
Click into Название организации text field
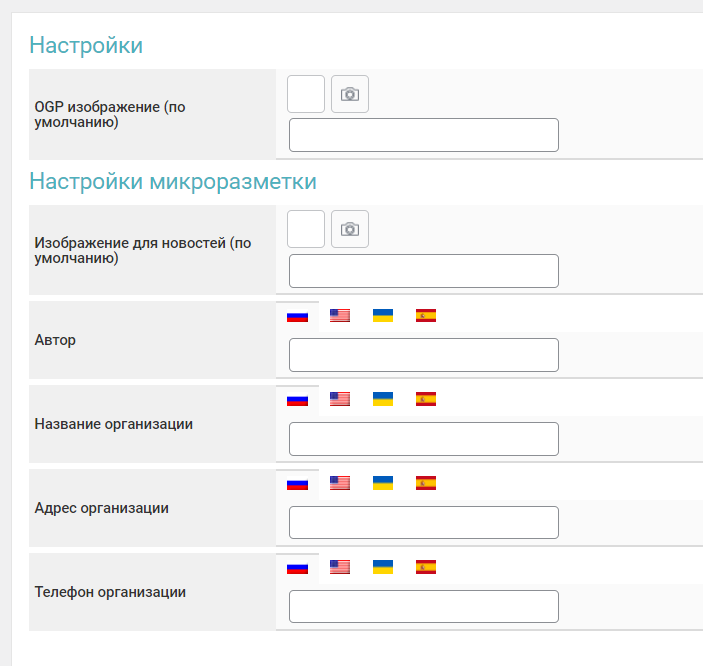[x=423, y=439]
